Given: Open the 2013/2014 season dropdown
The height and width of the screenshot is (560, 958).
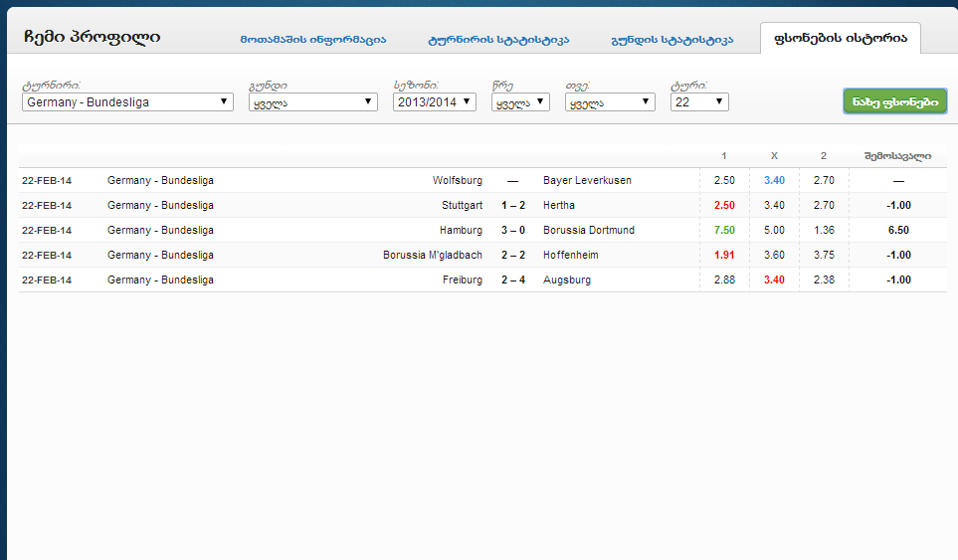Looking at the screenshot, I should click(x=434, y=101).
